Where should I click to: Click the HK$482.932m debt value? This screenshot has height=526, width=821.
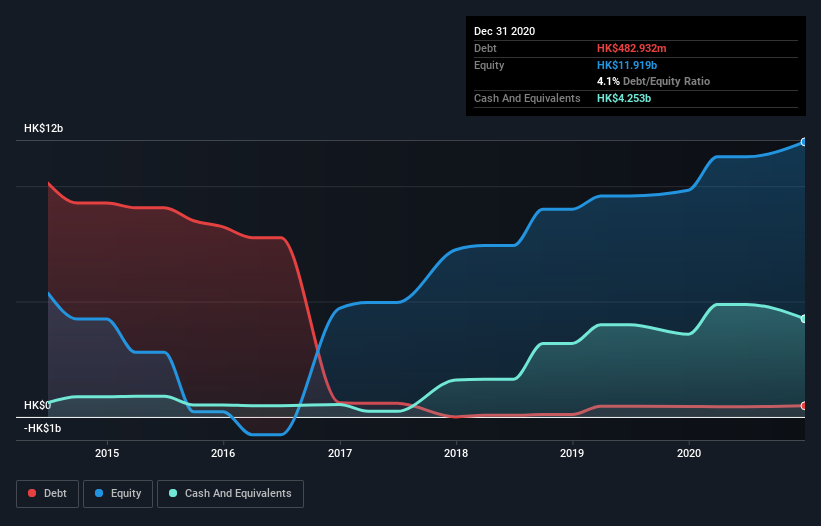pos(631,48)
